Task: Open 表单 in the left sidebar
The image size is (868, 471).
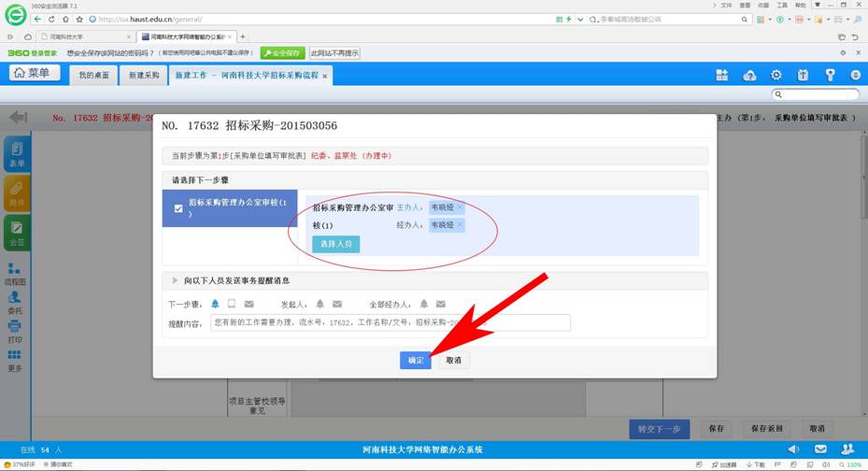Action: [16, 154]
